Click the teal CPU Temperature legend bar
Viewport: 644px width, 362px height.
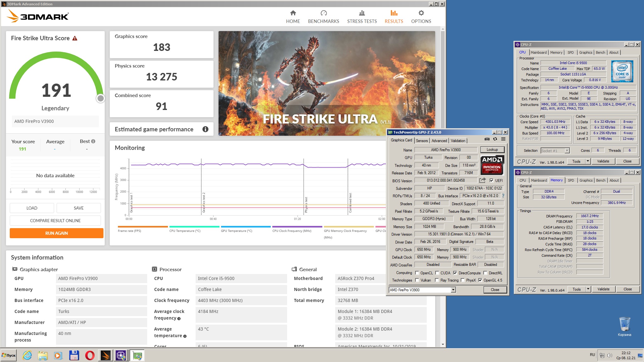pos(194,227)
